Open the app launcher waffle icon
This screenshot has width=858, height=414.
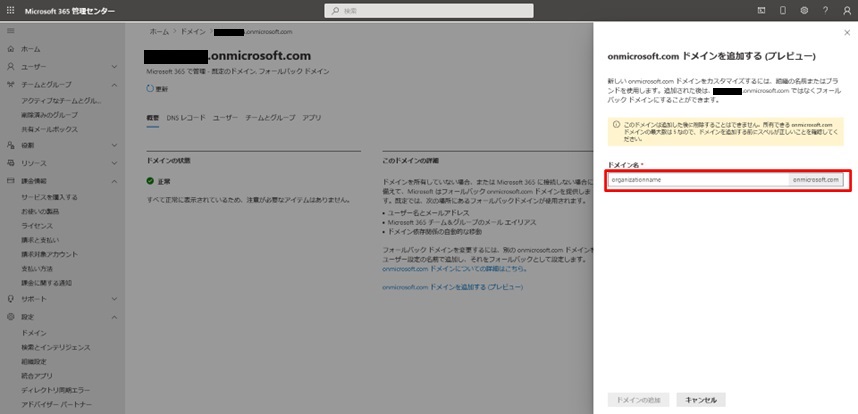(x=10, y=10)
